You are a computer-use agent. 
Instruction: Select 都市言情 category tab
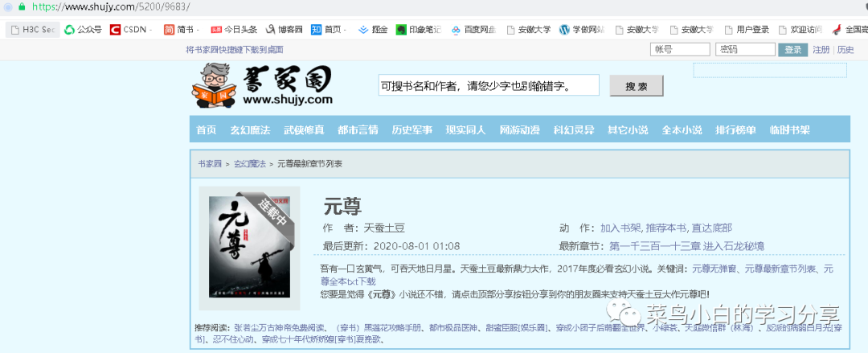pyautogui.click(x=358, y=130)
